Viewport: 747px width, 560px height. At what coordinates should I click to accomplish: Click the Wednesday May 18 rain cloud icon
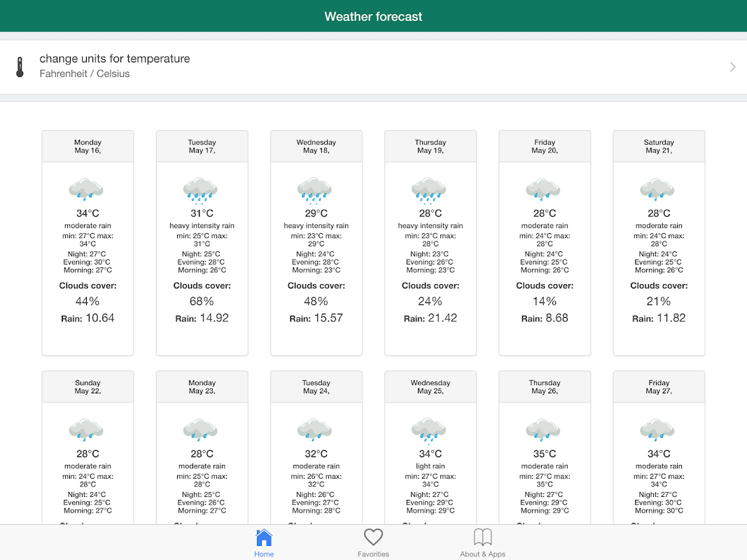[x=315, y=190]
